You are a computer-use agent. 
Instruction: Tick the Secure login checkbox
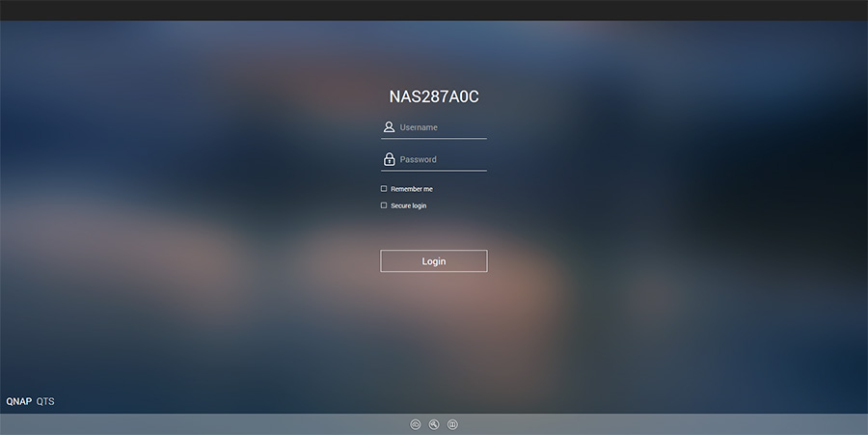point(384,205)
